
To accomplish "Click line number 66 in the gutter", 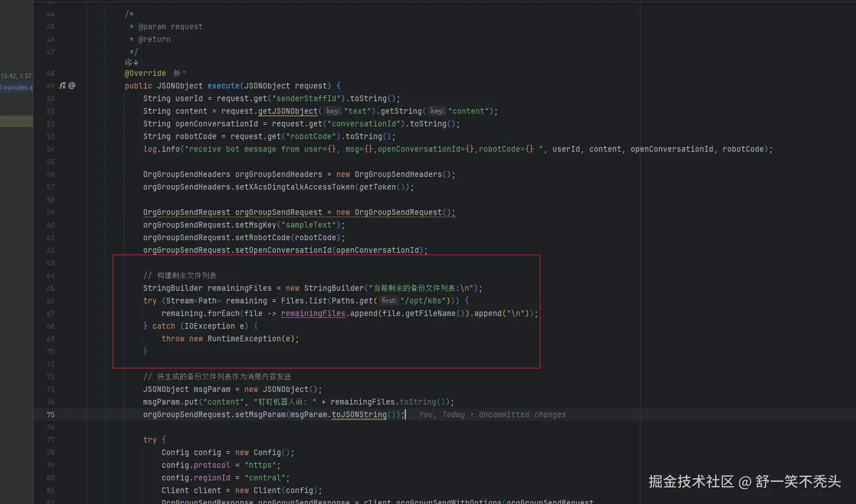I will 51,301.
